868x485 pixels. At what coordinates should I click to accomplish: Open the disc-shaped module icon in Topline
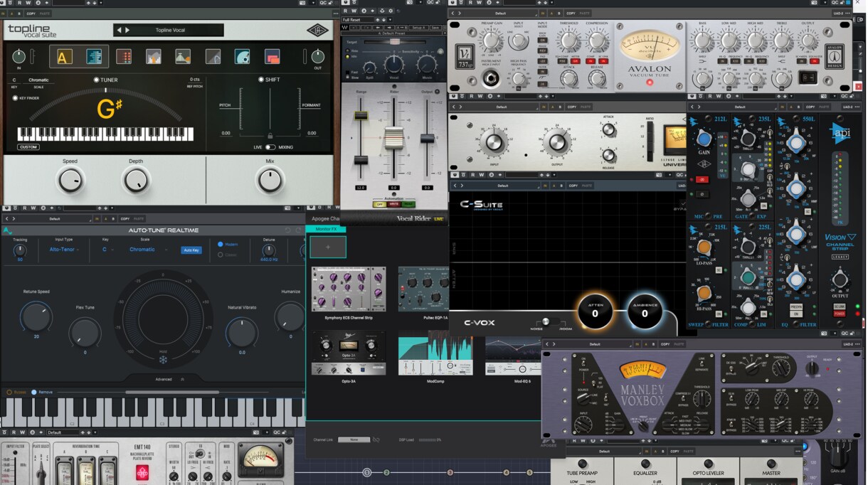point(242,57)
